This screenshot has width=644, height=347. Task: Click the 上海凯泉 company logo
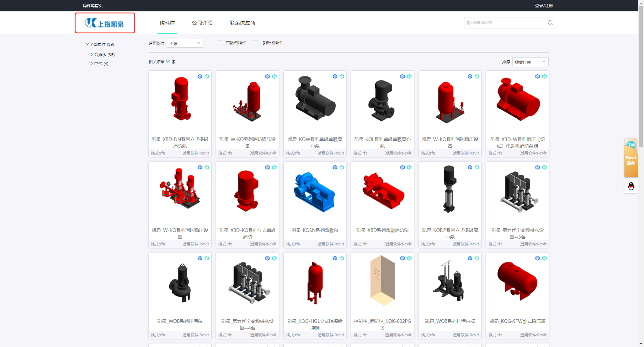pos(105,23)
